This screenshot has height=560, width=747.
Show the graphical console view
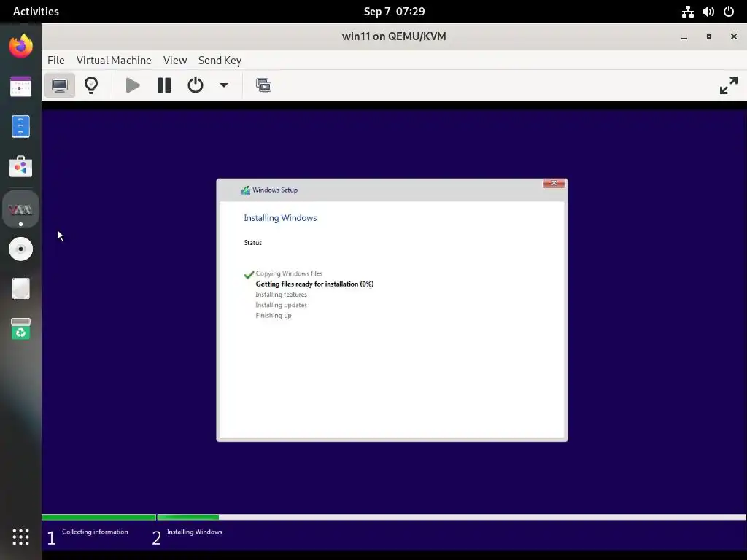[x=60, y=86]
